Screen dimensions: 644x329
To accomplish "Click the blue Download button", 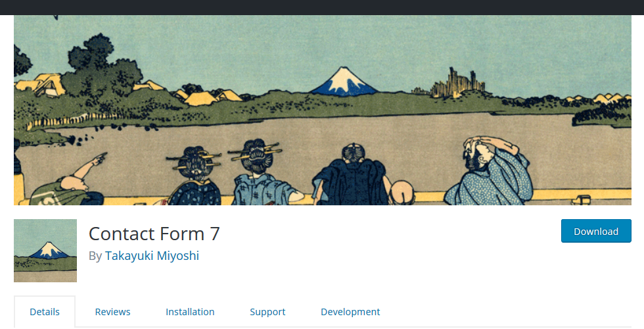I will [x=596, y=231].
